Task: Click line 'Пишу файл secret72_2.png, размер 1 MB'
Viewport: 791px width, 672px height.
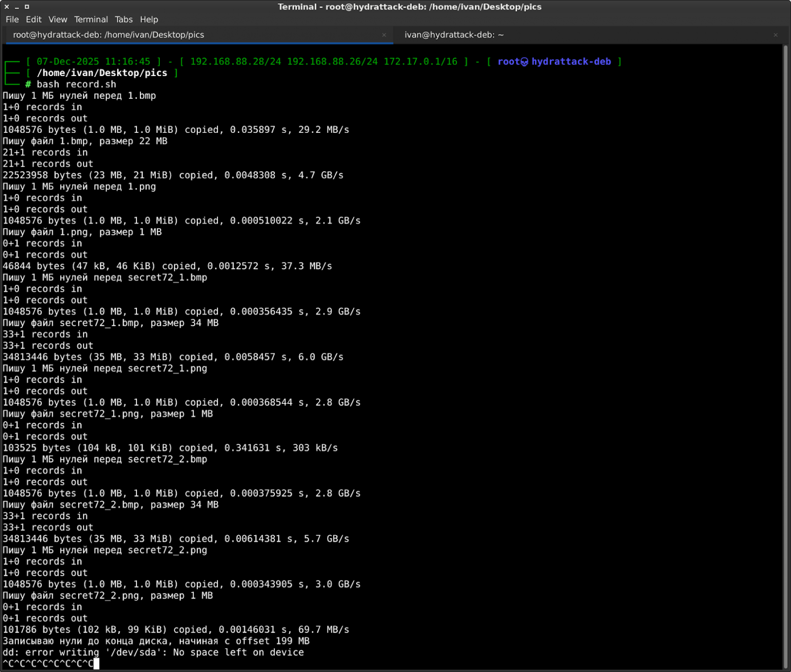Action: click(107, 595)
